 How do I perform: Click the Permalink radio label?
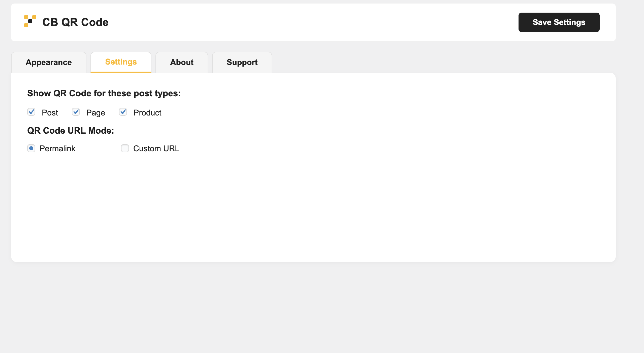[x=57, y=149]
